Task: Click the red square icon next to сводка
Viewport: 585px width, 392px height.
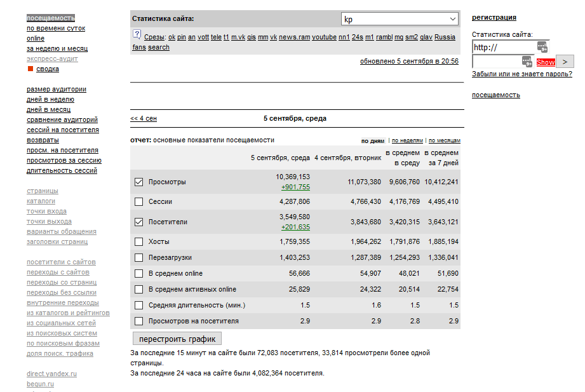Action: coord(30,69)
